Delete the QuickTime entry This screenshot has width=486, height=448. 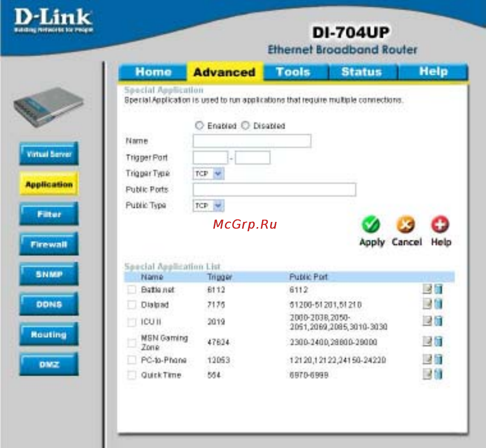tap(438, 374)
